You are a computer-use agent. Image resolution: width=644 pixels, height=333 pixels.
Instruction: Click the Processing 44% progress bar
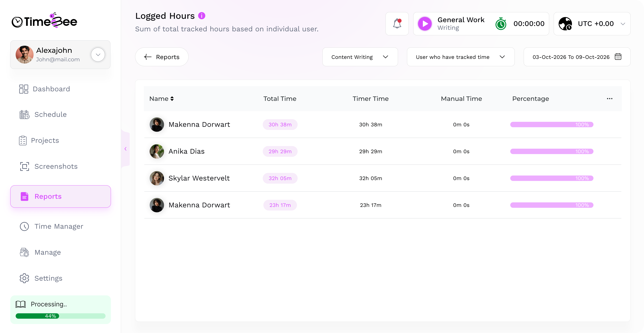[60, 316]
